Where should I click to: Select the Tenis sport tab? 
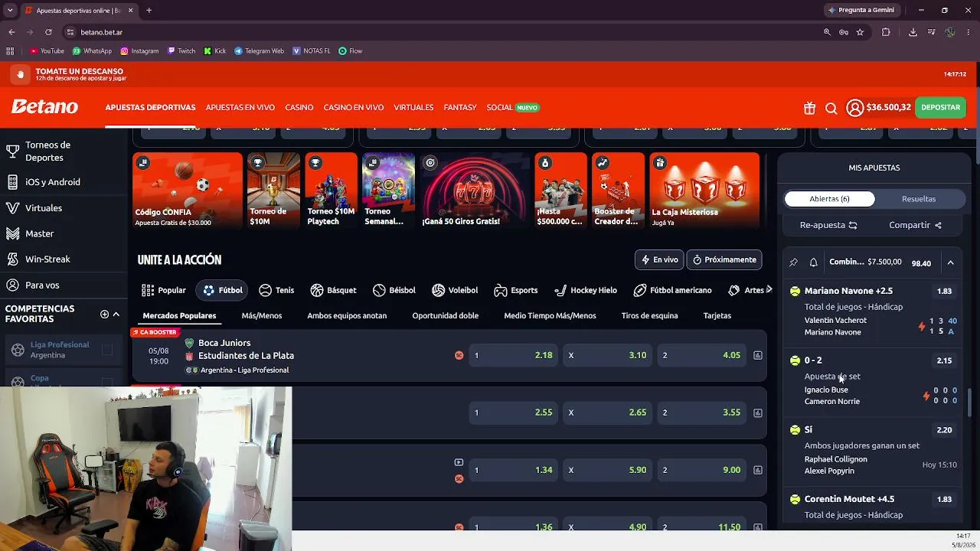pyautogui.click(x=276, y=291)
